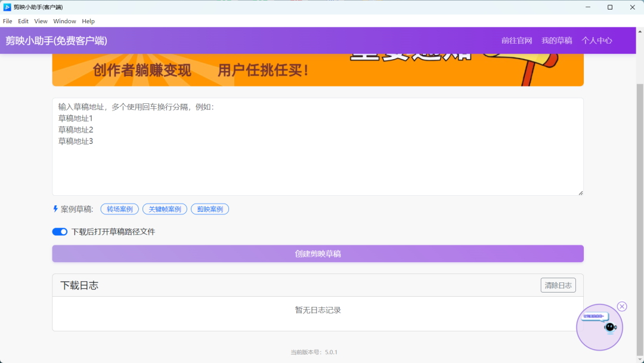The width and height of the screenshot is (644, 363).
Task: Open 个人中心 page
Action: point(597,40)
